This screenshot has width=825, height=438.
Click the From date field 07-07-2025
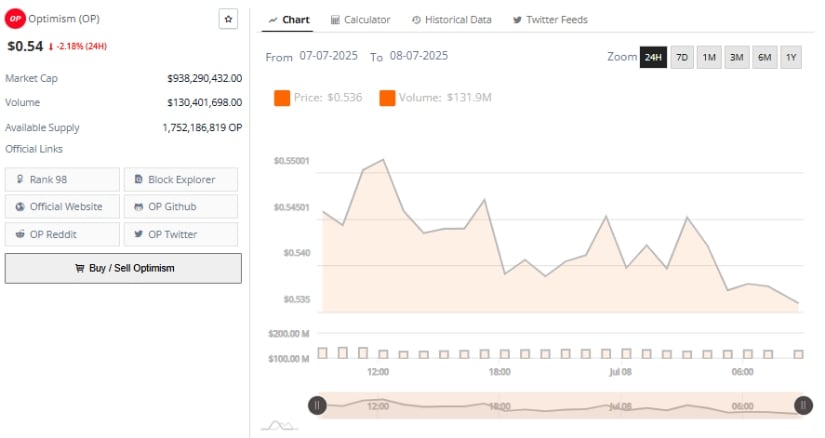click(328, 56)
